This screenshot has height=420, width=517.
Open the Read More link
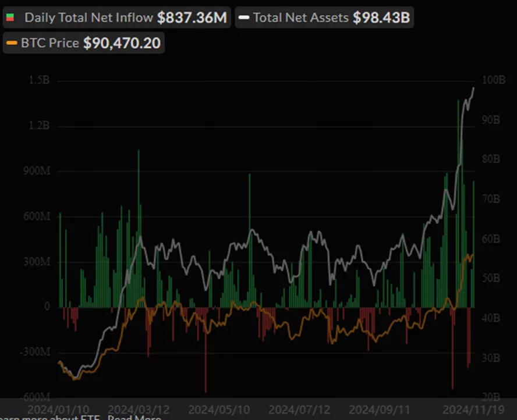(x=134, y=418)
